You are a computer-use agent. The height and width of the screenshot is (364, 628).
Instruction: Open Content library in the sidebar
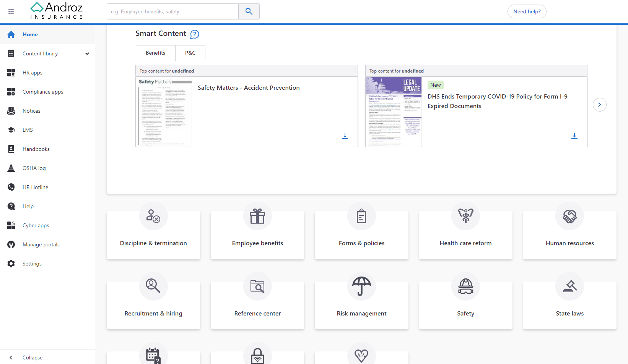[47, 53]
